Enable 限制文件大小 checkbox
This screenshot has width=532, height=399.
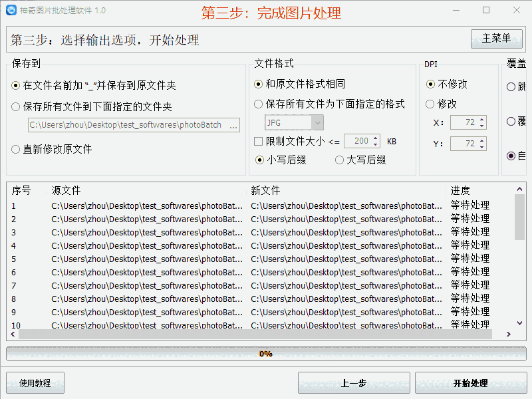click(x=259, y=142)
